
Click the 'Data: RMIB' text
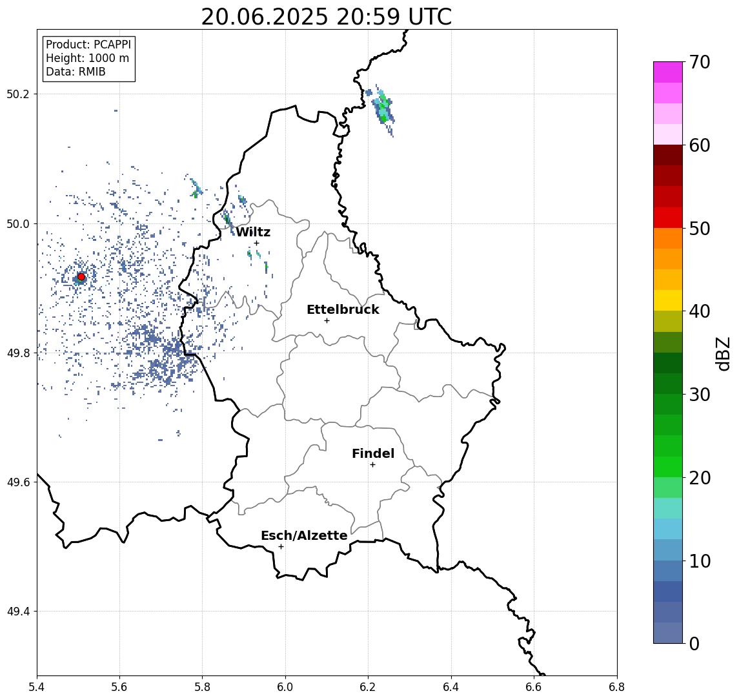76,72
